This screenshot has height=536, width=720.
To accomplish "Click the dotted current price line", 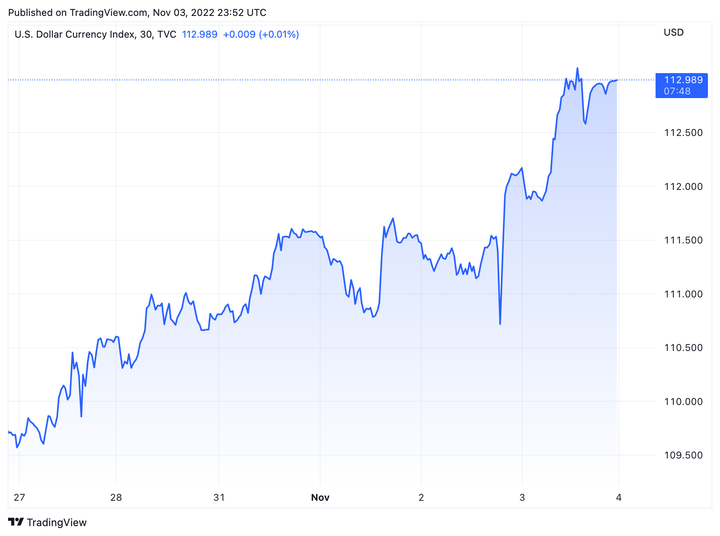I will coord(300,79).
